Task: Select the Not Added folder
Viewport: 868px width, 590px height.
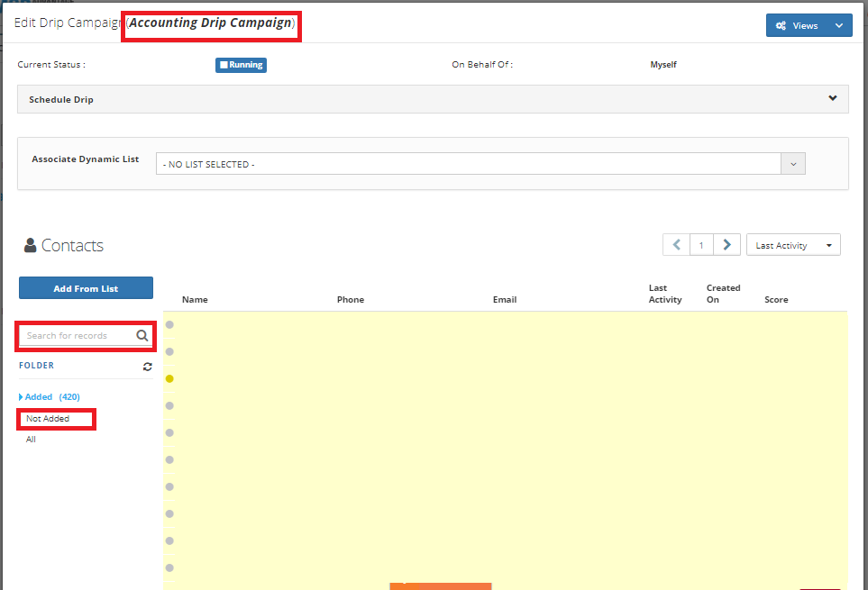Action: (48, 419)
